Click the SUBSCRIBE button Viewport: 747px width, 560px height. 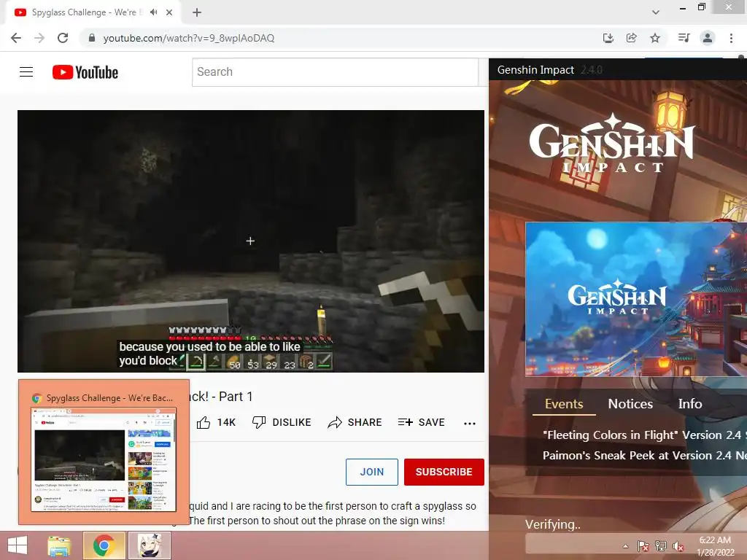click(444, 472)
